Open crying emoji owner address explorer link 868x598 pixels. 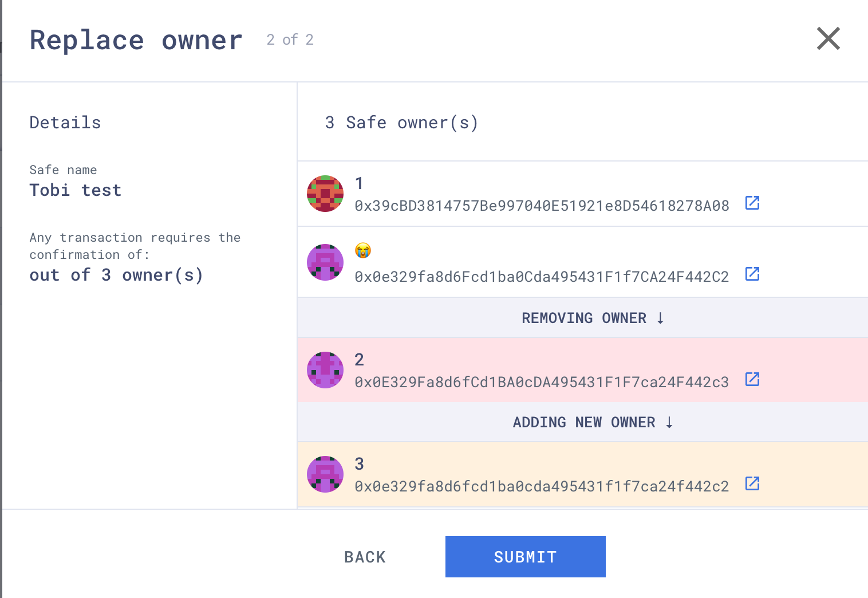(x=752, y=274)
